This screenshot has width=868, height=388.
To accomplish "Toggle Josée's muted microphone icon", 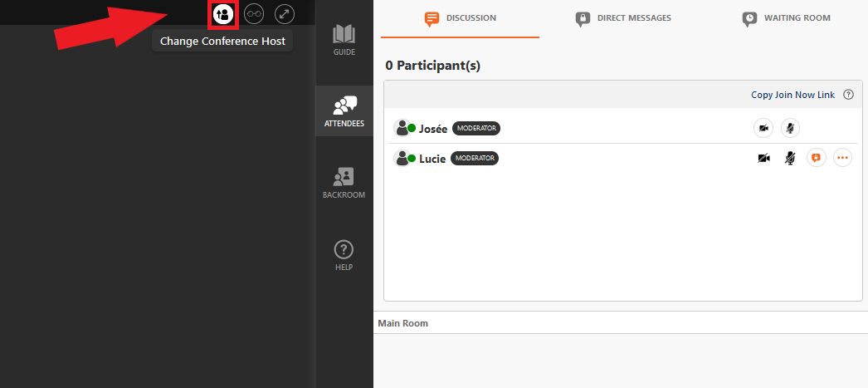I will [x=791, y=128].
